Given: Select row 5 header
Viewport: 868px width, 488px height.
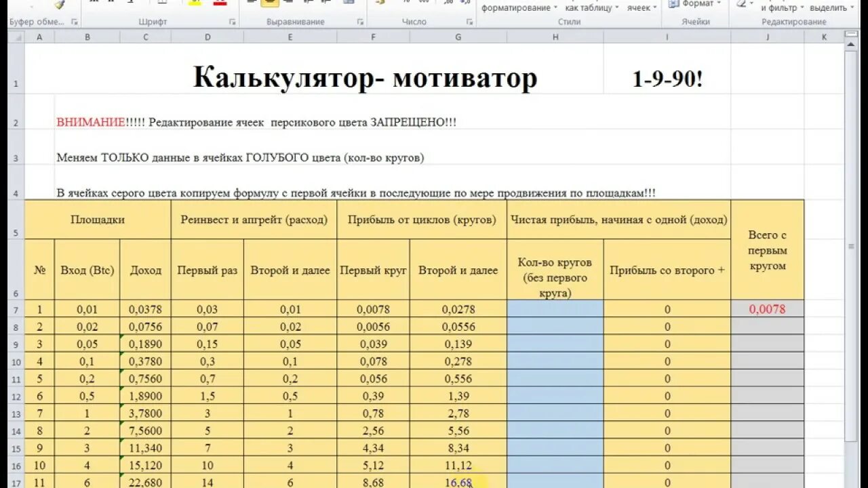Looking at the screenshot, I should point(16,220).
